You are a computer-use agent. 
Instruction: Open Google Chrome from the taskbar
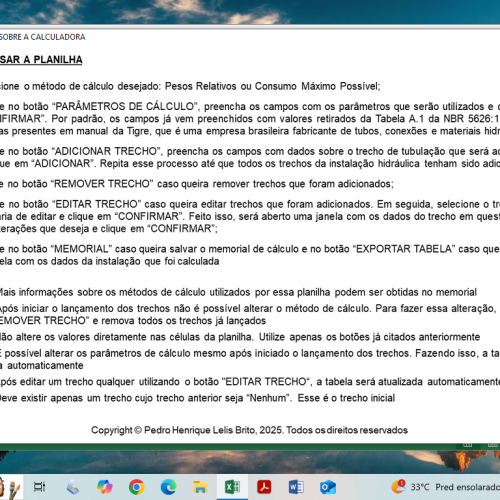pyautogui.click(x=137, y=487)
